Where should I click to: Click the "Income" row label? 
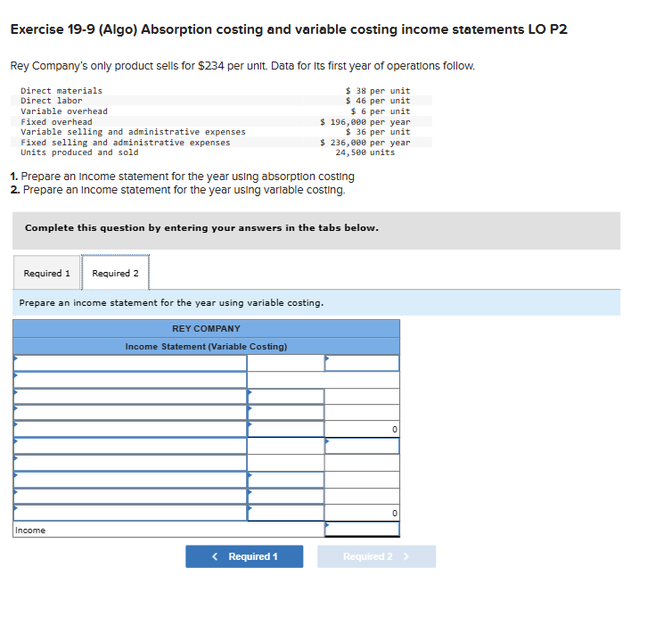(x=30, y=530)
